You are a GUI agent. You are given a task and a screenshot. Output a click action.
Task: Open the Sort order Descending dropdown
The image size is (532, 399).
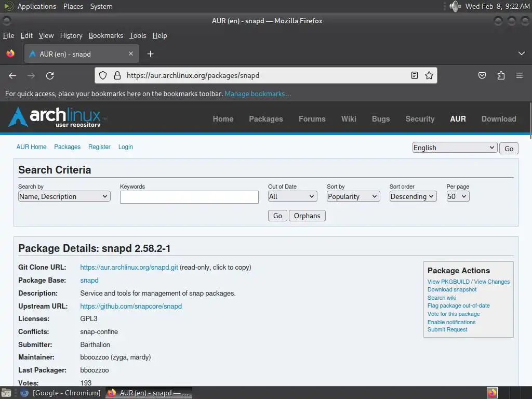pyautogui.click(x=413, y=196)
